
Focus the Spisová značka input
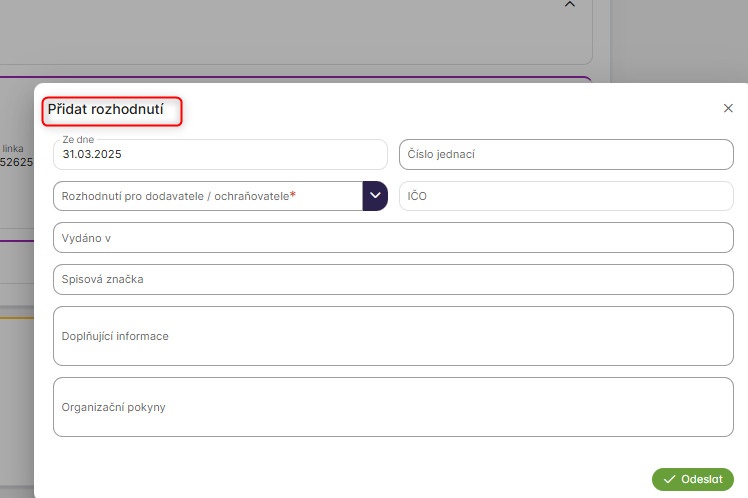(393, 279)
